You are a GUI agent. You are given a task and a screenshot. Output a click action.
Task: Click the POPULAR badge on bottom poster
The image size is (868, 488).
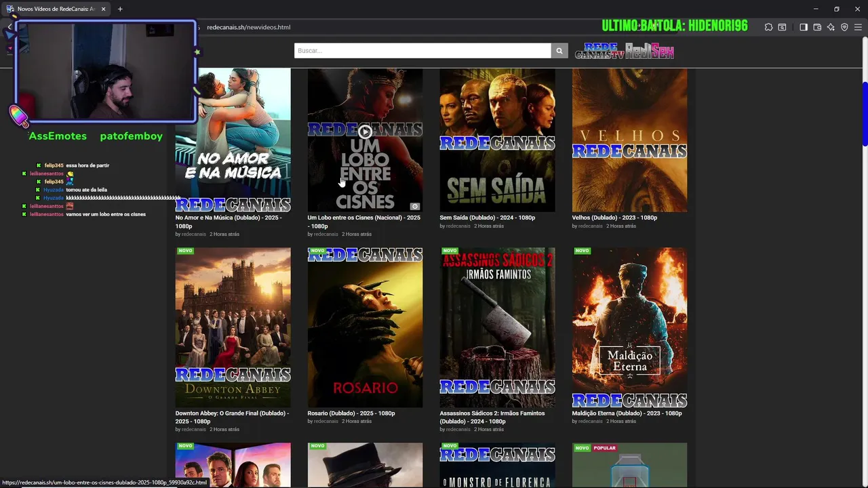(604, 447)
